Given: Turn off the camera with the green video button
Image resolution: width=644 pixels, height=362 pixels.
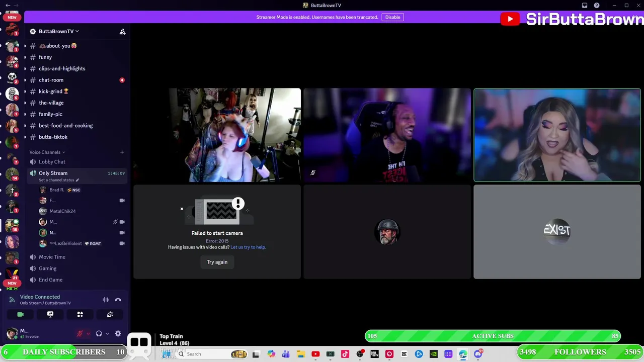Looking at the screenshot, I should pos(20,314).
